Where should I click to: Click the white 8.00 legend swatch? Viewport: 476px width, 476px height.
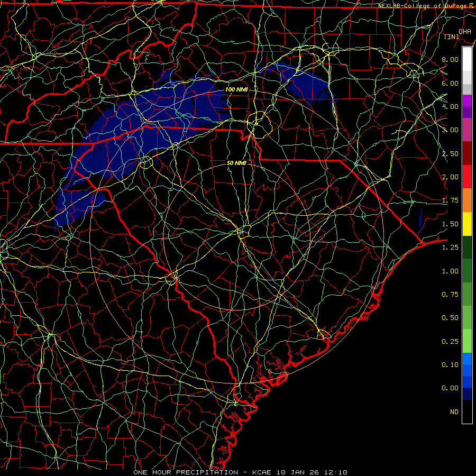click(x=467, y=59)
